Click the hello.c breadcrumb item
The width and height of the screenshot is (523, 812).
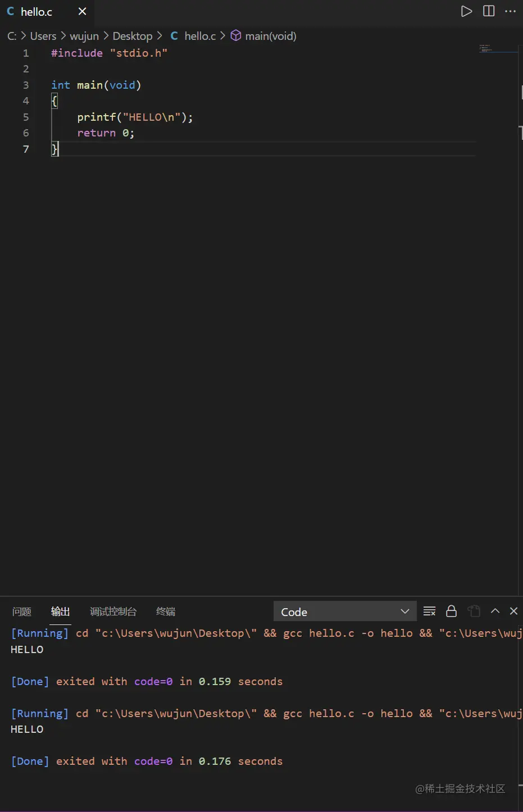pos(200,36)
